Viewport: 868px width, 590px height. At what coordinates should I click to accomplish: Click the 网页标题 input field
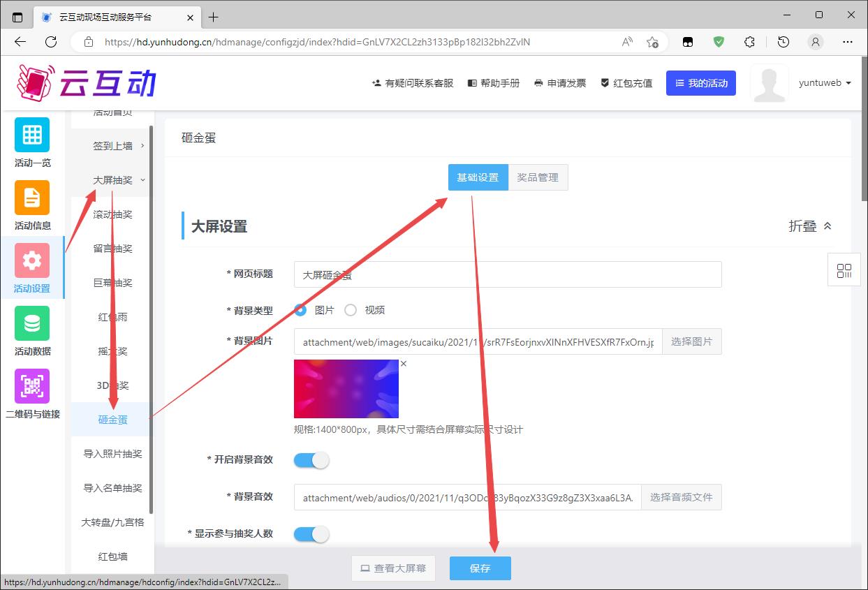507,274
